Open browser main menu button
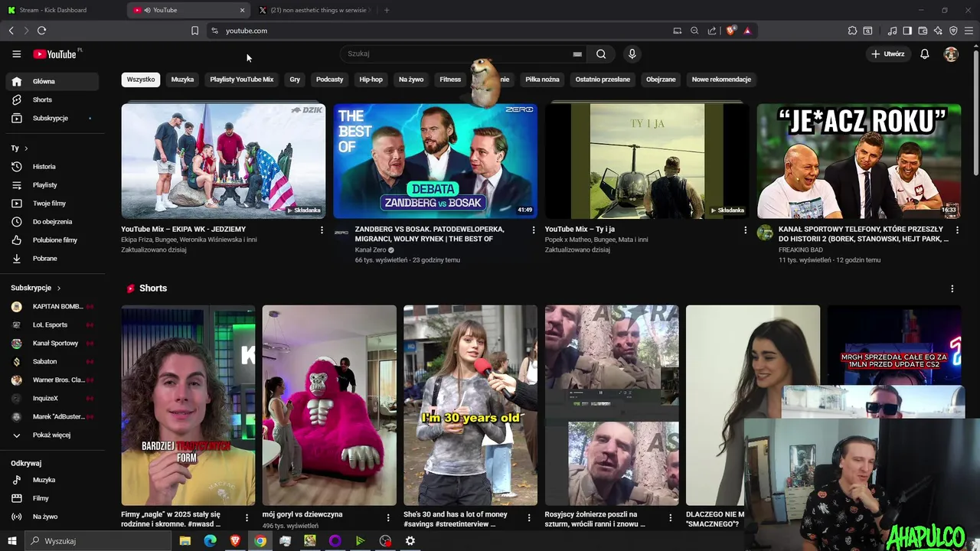The height and width of the screenshot is (551, 980). (969, 31)
